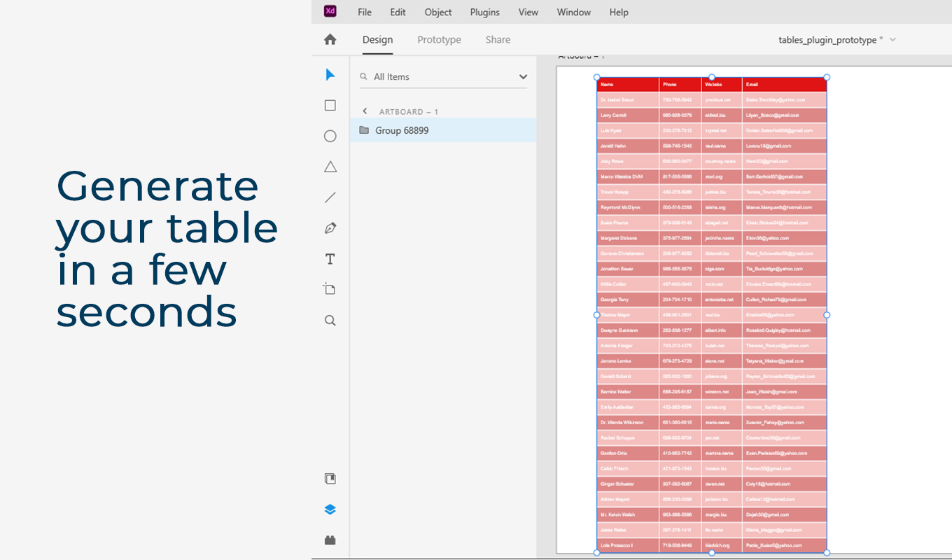Click the All Items search field
The image size is (952, 560).
(443, 77)
